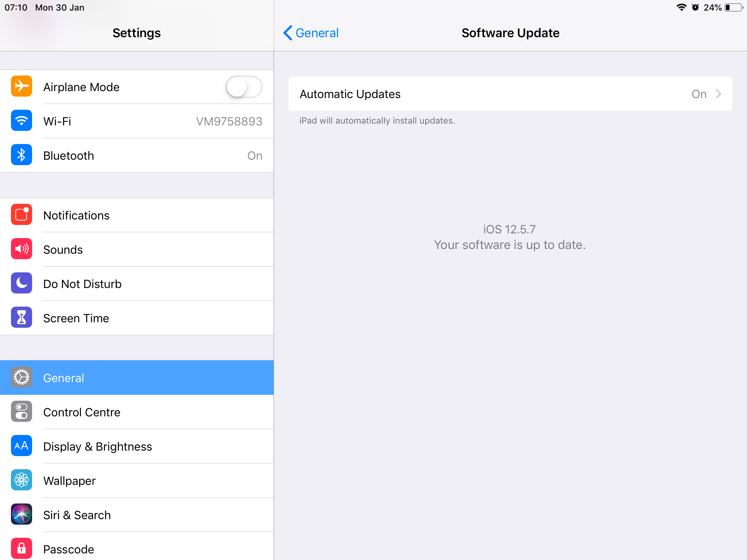Select the blue Bluetooth icon

click(22, 155)
